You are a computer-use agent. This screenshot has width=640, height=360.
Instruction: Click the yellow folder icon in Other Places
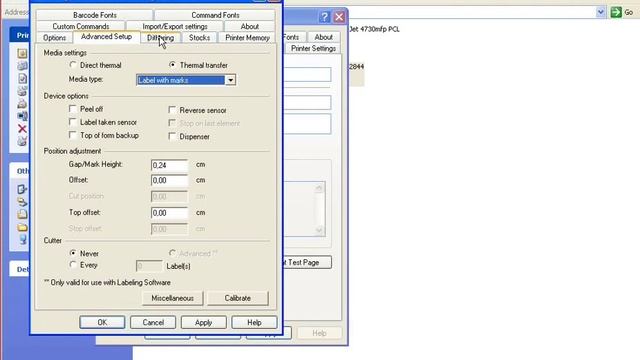pyautogui.click(x=22, y=227)
